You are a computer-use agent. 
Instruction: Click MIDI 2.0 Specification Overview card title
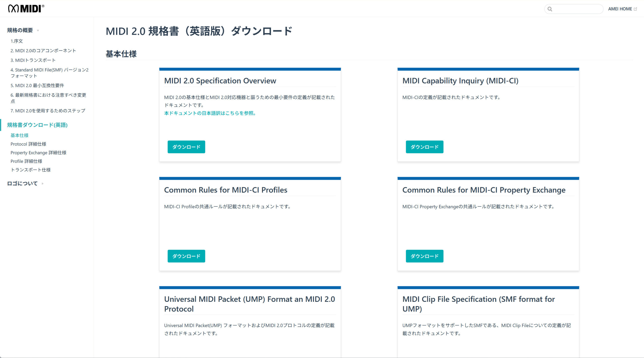[x=220, y=81]
